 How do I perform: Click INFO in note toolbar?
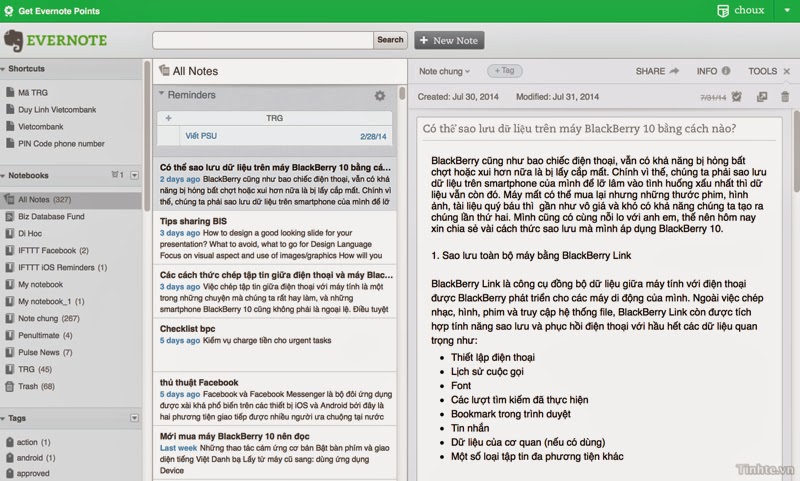[x=713, y=71]
